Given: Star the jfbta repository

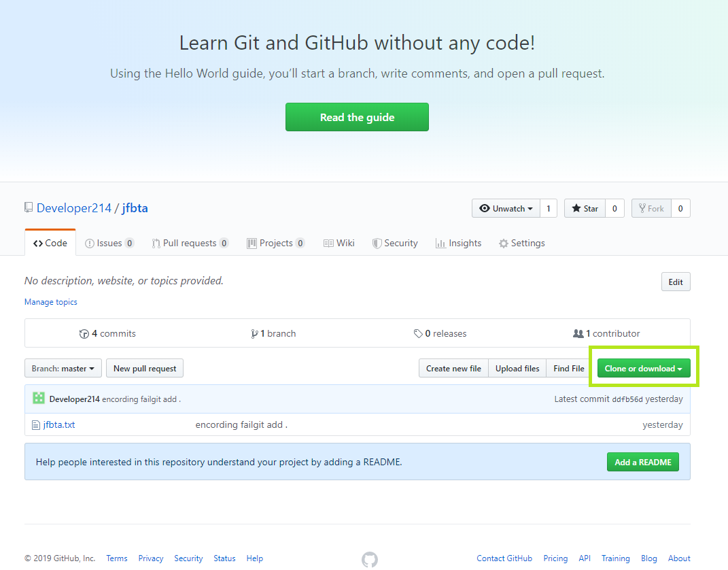Looking at the screenshot, I should click(x=585, y=208).
